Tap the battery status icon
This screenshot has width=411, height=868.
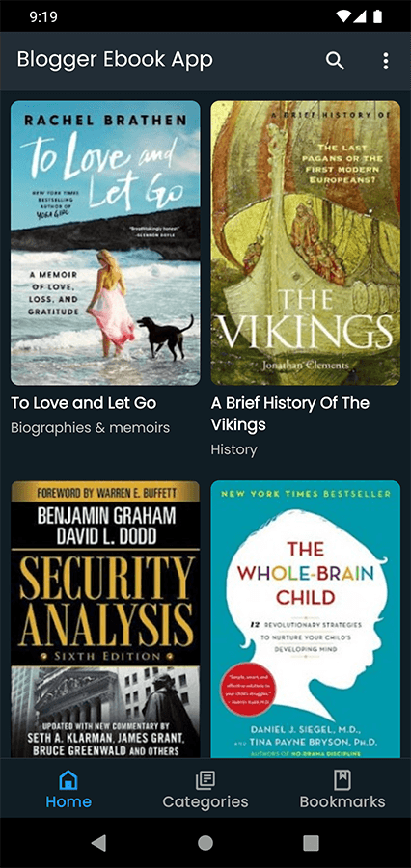click(x=378, y=16)
